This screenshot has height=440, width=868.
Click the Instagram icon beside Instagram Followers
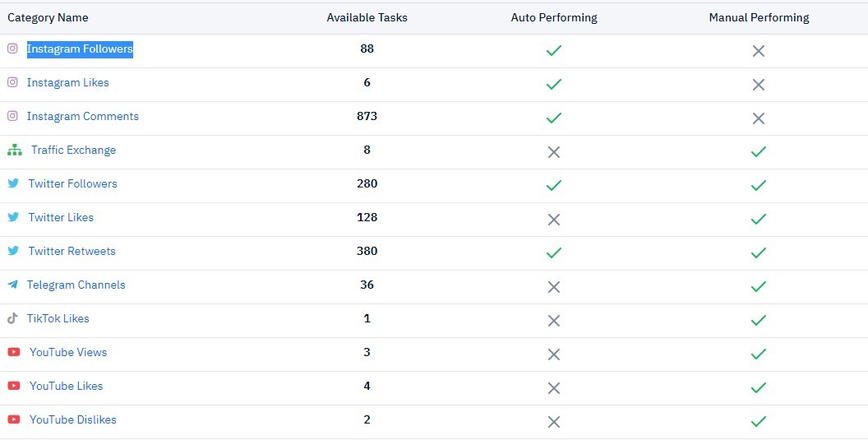coord(12,49)
